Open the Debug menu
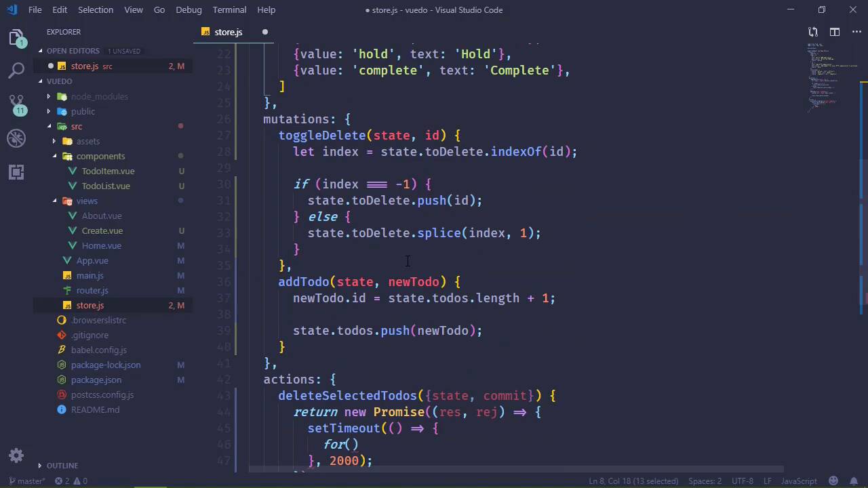 189,9
